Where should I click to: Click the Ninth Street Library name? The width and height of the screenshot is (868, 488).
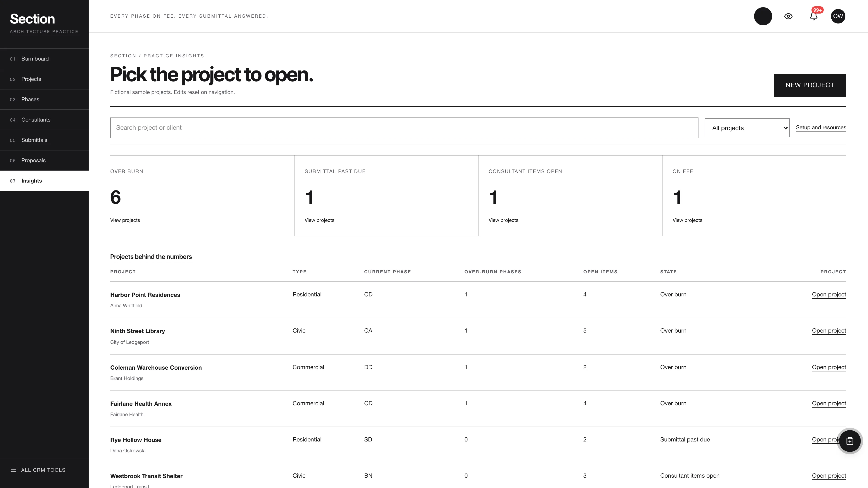[137, 331]
